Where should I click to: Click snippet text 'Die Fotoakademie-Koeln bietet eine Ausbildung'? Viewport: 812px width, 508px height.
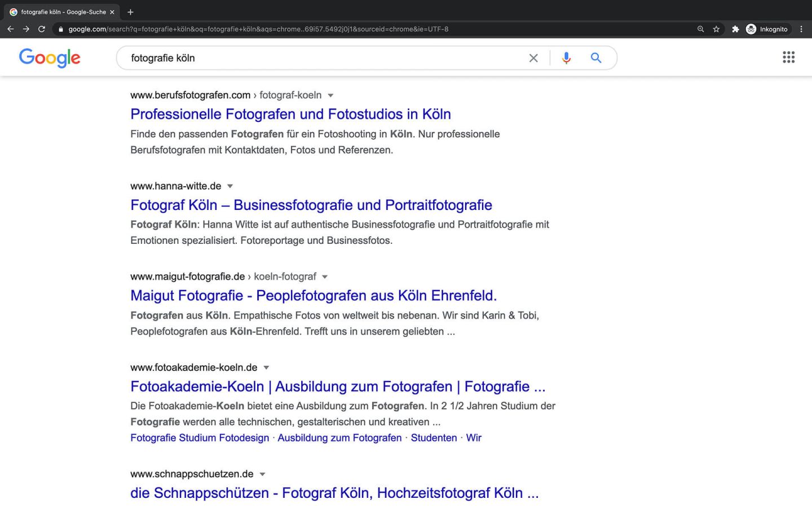[x=249, y=406]
